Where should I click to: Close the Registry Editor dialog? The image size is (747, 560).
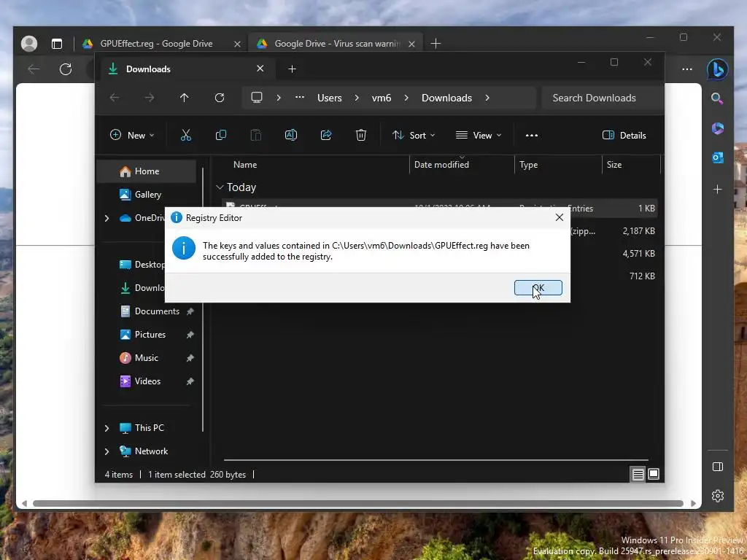[x=560, y=217]
